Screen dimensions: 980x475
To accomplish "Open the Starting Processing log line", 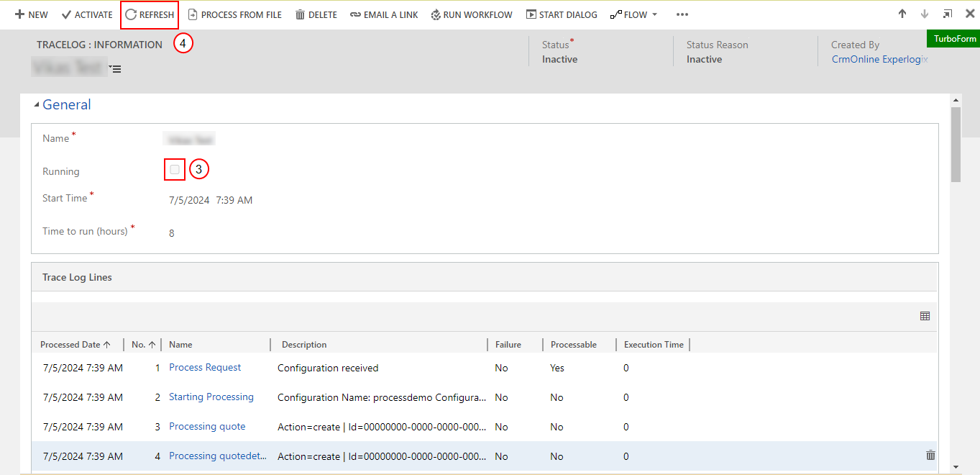I will click(x=211, y=397).
